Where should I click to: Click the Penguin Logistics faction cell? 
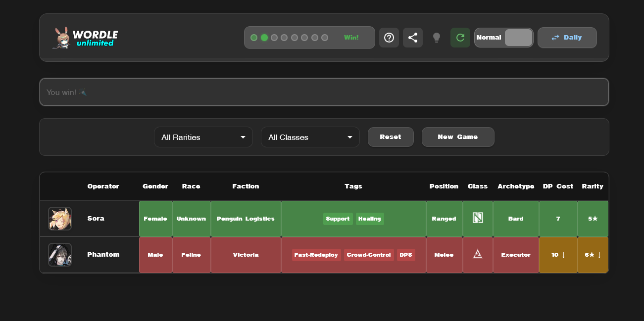(x=246, y=219)
